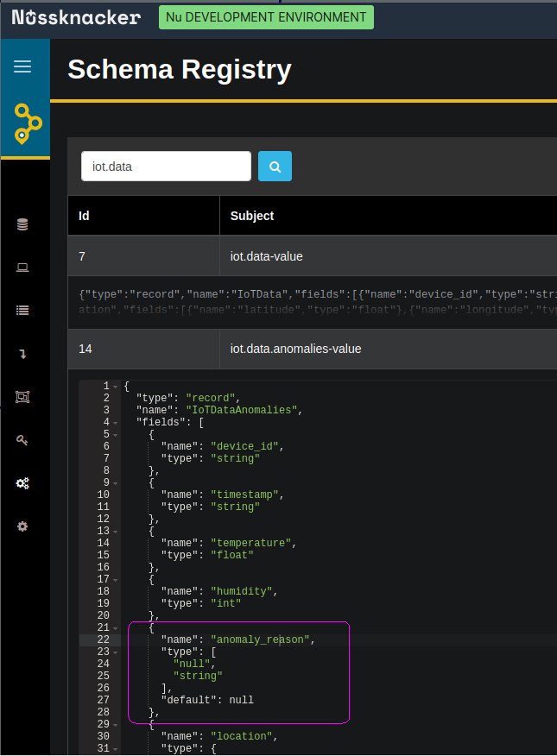
Task: Open the list lines sidebar icon
Action: tap(22, 311)
